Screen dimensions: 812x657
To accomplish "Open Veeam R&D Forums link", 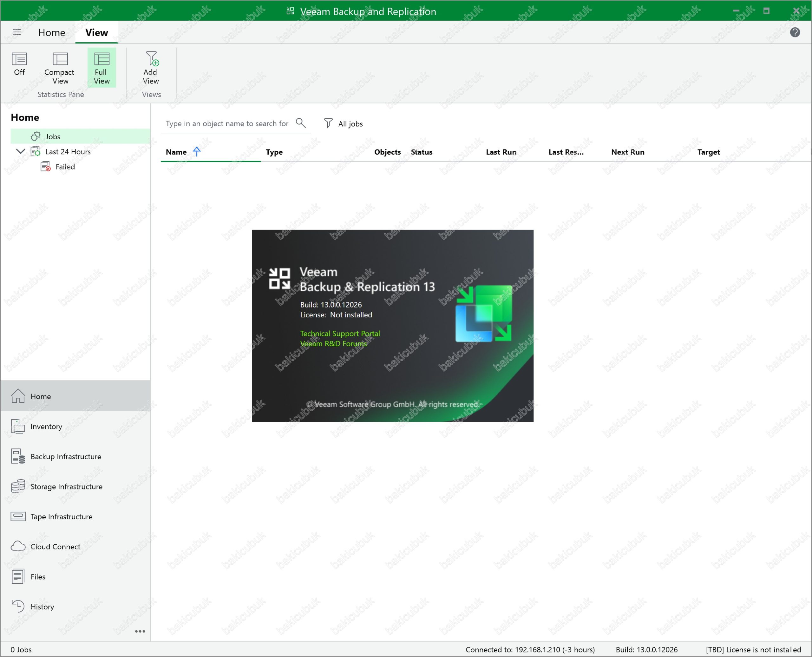I will point(333,344).
